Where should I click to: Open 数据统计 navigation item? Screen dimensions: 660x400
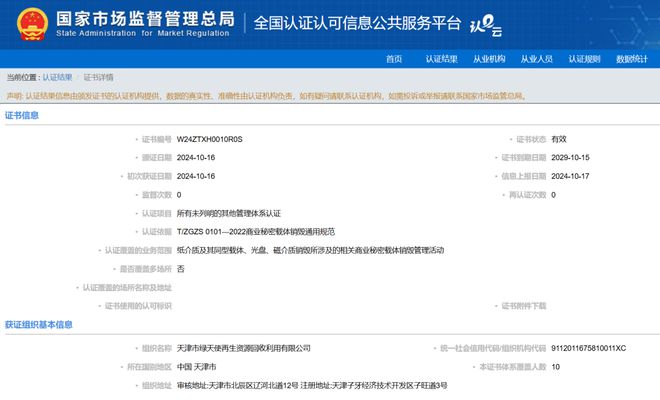click(632, 59)
